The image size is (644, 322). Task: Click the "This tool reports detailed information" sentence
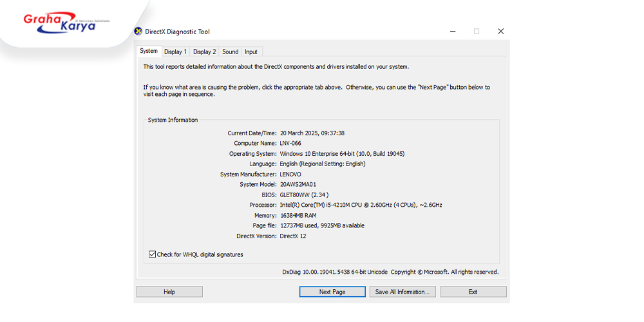[276, 66]
